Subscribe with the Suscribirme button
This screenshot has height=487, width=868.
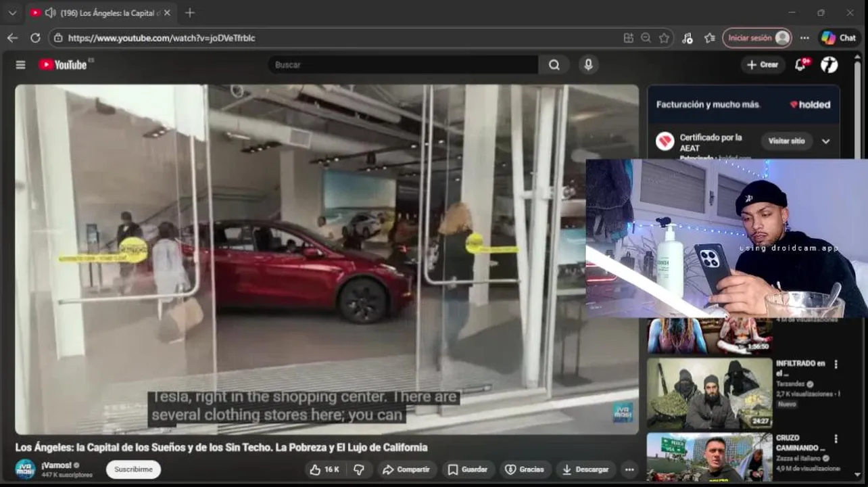(133, 469)
